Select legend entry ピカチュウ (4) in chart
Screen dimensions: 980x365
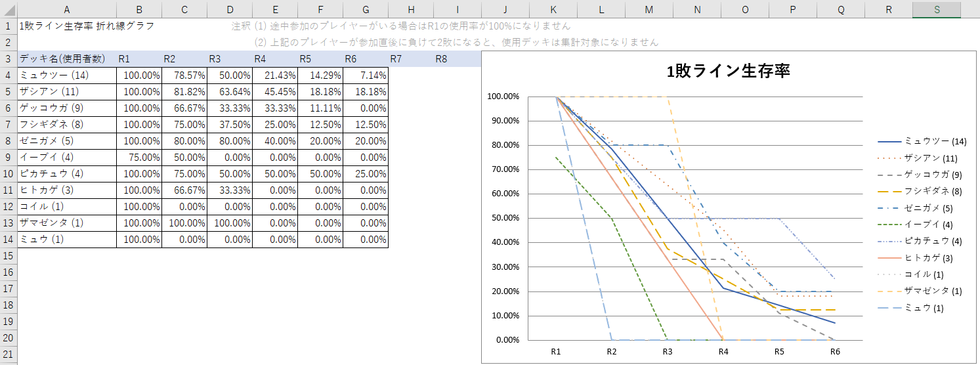919,241
